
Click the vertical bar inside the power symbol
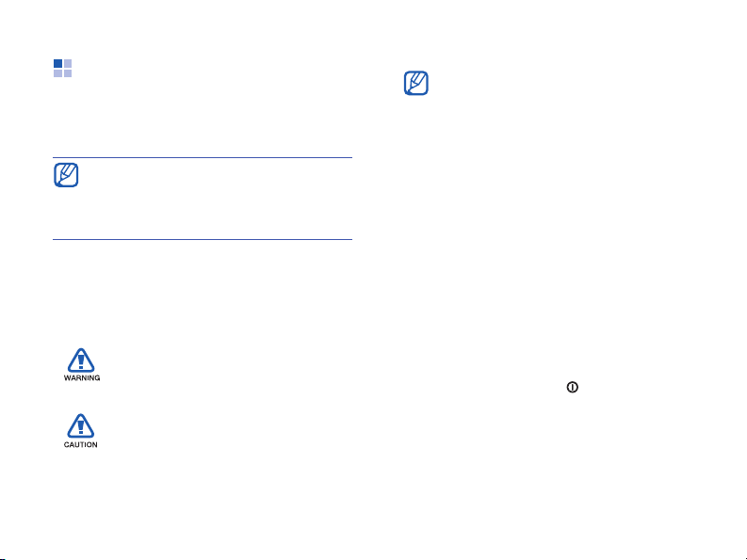tap(572, 387)
